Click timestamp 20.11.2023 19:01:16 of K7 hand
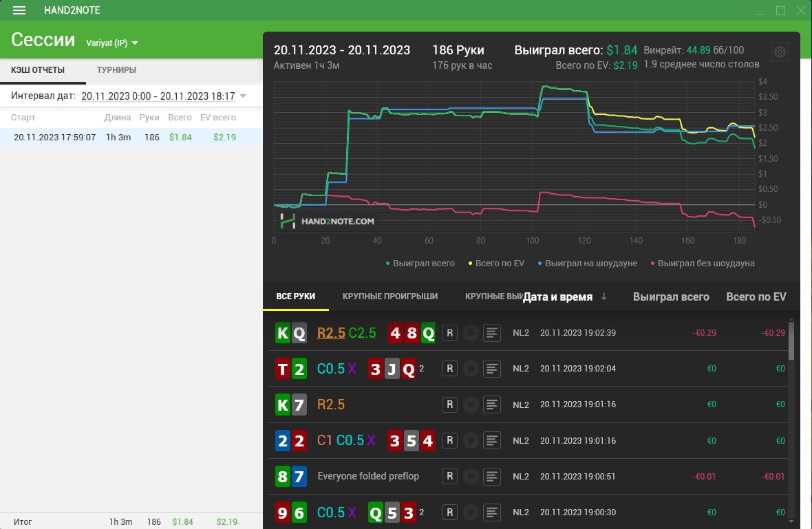This screenshot has height=529, width=812. tap(578, 404)
